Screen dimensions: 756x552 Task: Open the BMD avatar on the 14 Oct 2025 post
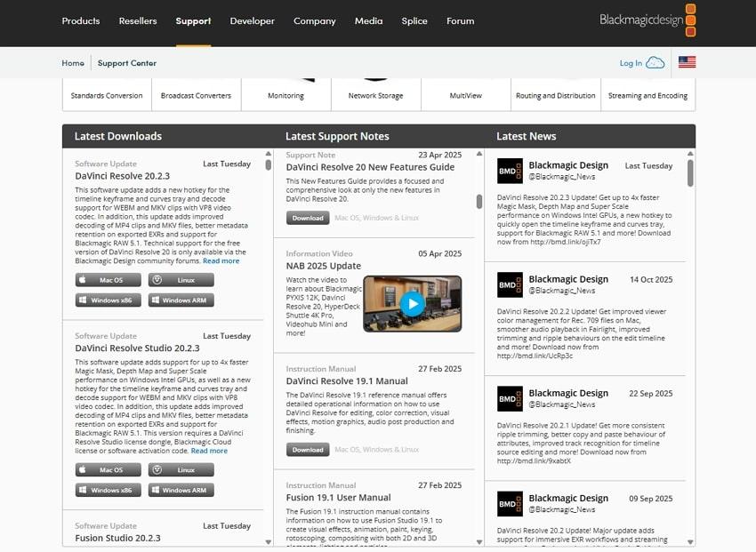click(x=510, y=284)
